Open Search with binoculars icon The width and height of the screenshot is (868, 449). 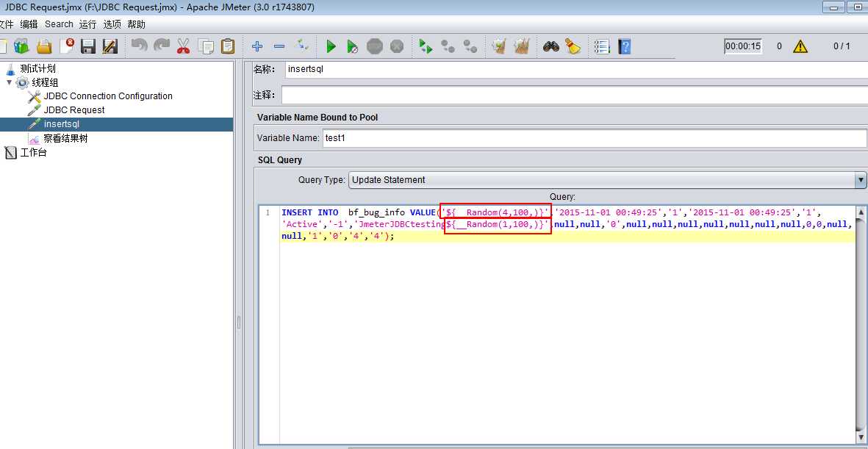550,46
